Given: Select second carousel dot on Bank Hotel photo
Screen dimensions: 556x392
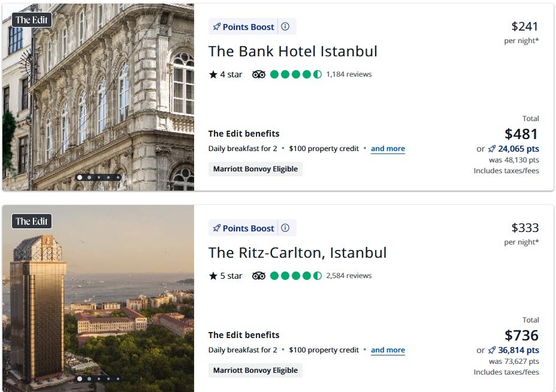Looking at the screenshot, I should (x=89, y=177).
